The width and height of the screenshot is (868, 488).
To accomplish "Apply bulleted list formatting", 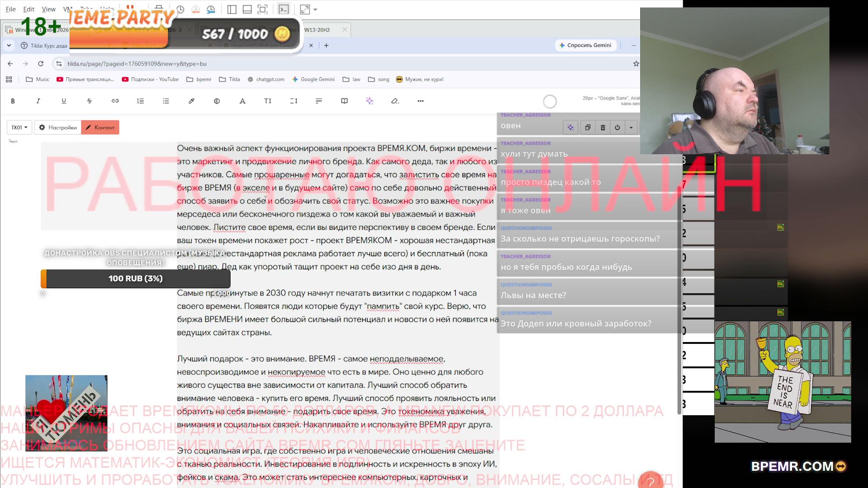I will point(166,101).
